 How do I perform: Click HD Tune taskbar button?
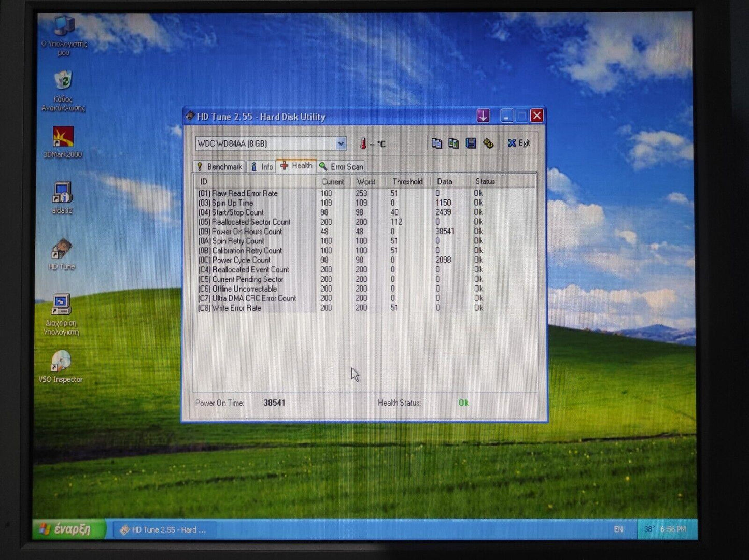click(163, 529)
